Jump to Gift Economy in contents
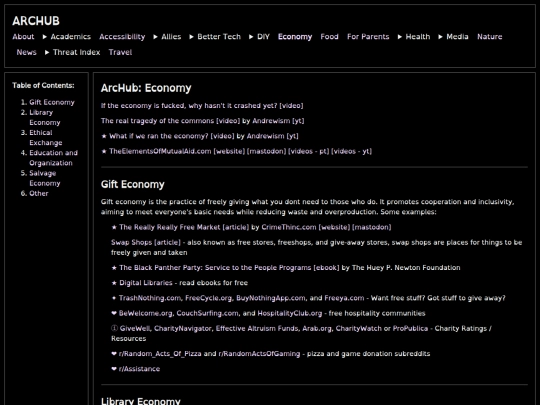Viewport: 540px width, 405px height. click(52, 102)
